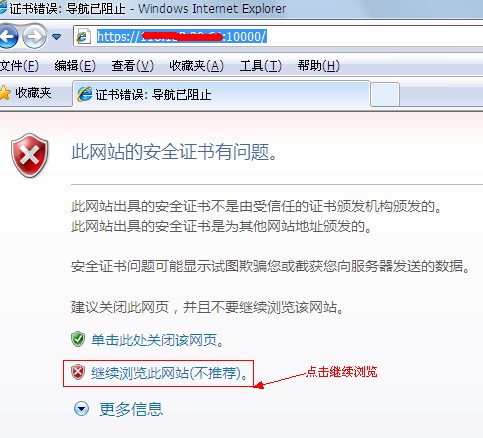Select the 证书错误: 导航已阻止 tab
483x438 pixels.
coord(221,95)
